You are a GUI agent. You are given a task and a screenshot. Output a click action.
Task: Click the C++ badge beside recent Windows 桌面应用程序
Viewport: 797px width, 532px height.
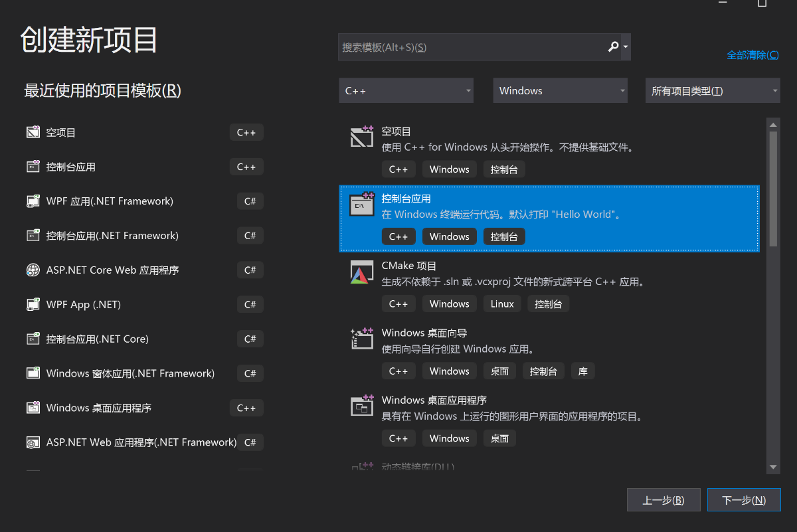tap(246, 408)
